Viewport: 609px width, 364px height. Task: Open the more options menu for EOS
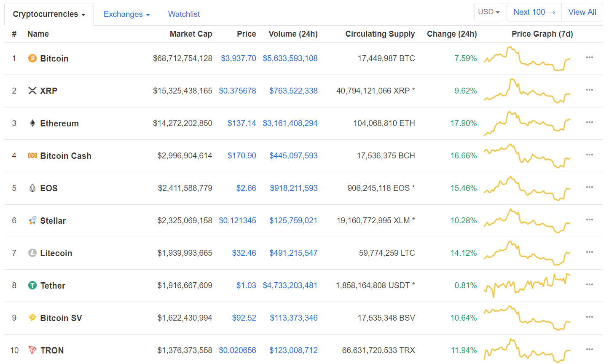590,187
